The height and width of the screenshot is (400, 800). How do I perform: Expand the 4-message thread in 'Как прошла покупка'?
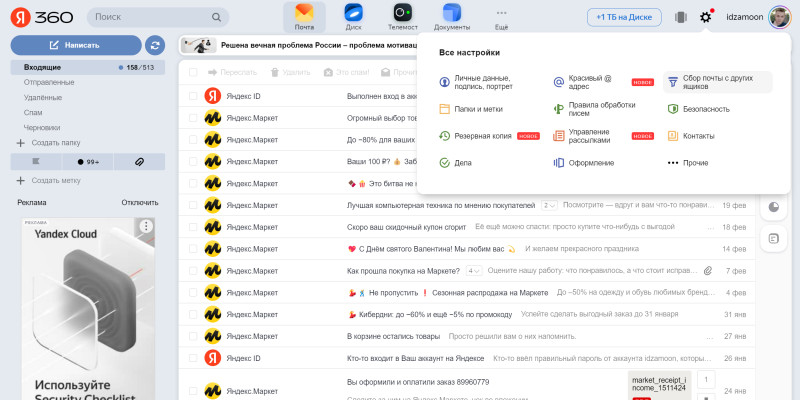pyautogui.click(x=473, y=270)
